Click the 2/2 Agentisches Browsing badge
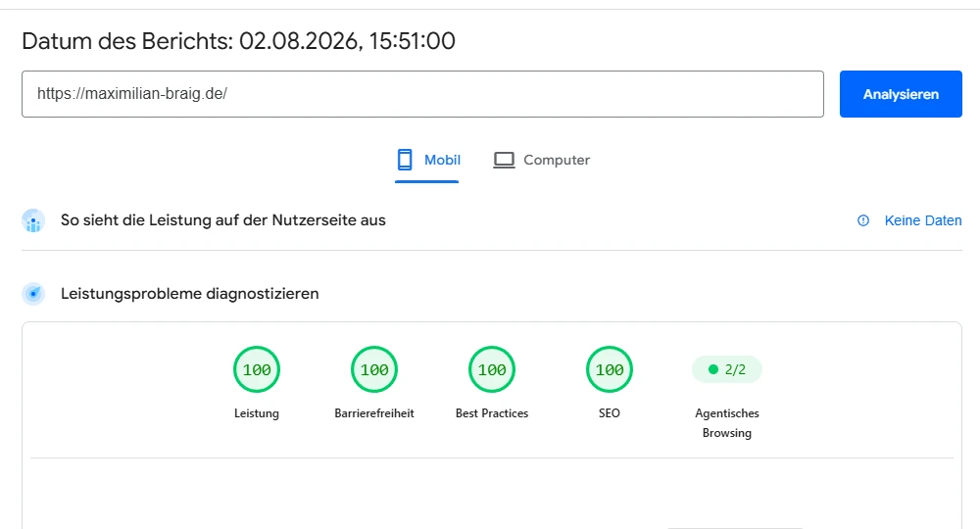Image resolution: width=980 pixels, height=529 pixels. point(727,369)
